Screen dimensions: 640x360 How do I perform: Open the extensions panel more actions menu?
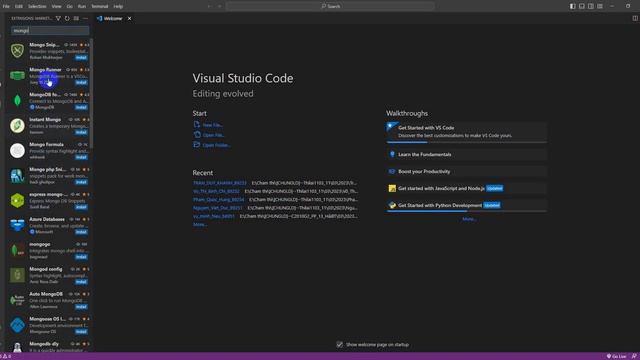click(x=85, y=18)
